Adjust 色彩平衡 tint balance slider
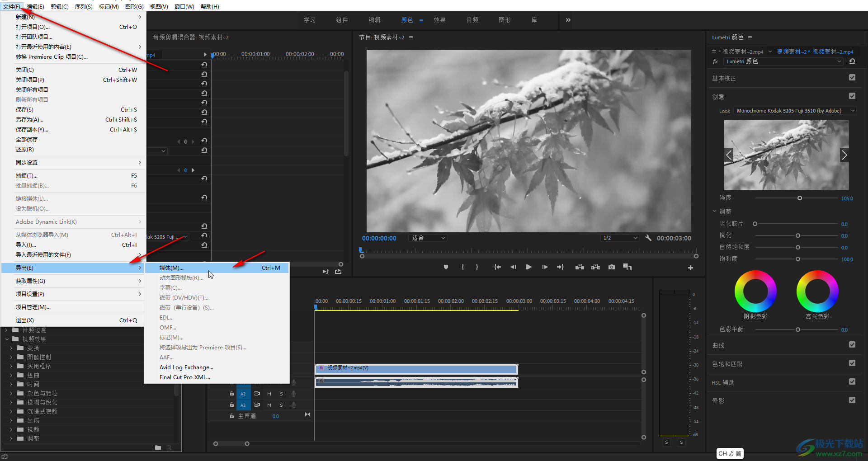Screen dimensions: 868x461 click(798, 329)
